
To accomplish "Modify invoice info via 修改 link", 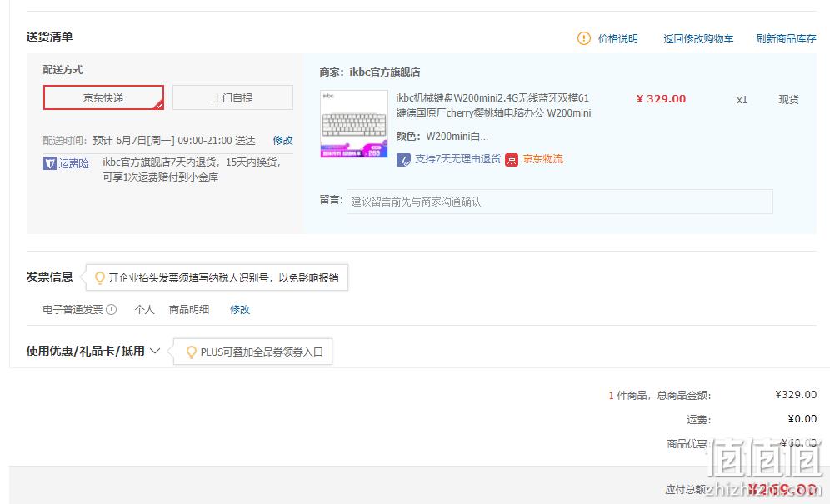I will 240,309.
